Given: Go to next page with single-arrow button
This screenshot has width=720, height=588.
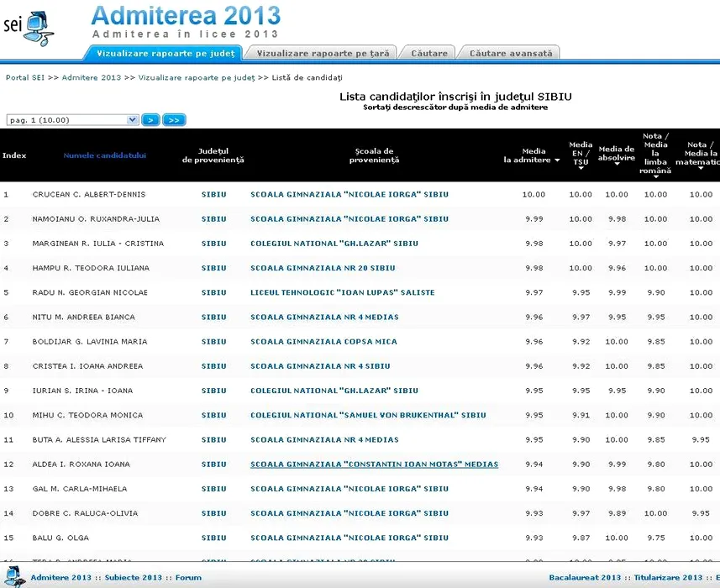Looking at the screenshot, I should [x=150, y=120].
